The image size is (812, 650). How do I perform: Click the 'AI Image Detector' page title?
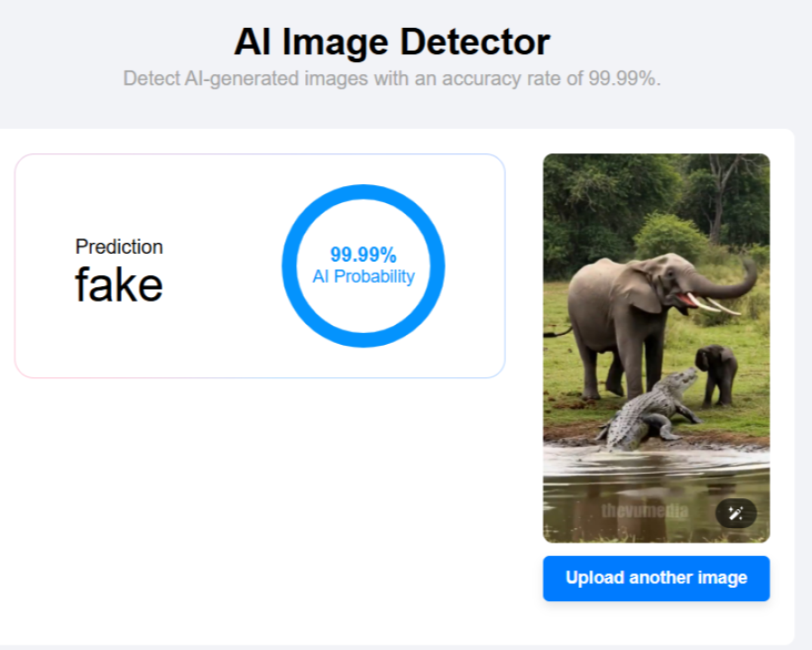click(x=392, y=41)
